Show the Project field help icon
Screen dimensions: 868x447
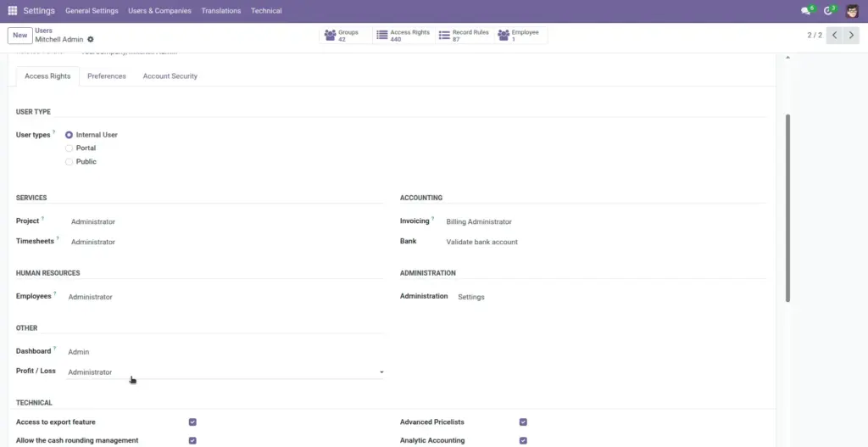tap(42, 219)
